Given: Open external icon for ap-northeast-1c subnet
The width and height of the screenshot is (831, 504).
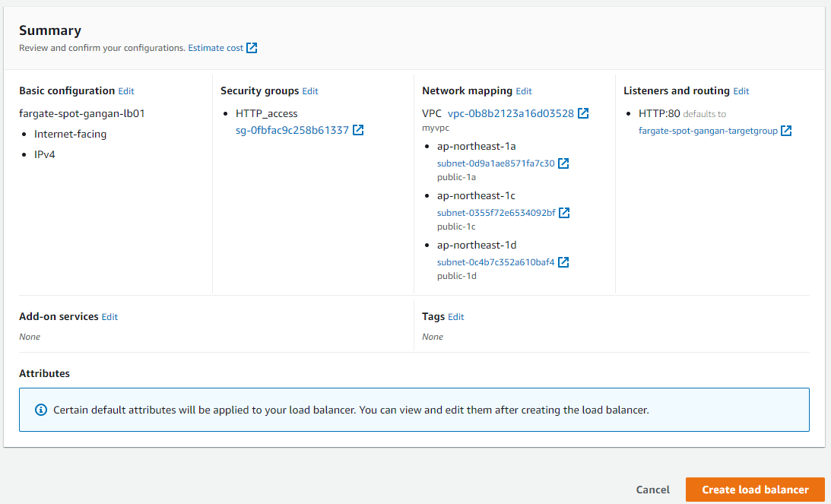Looking at the screenshot, I should click(x=564, y=213).
